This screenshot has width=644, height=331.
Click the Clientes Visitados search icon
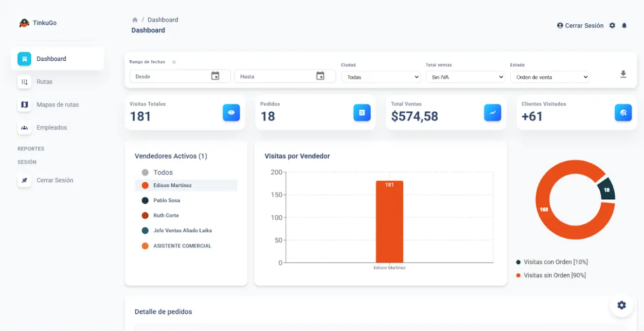click(x=623, y=113)
